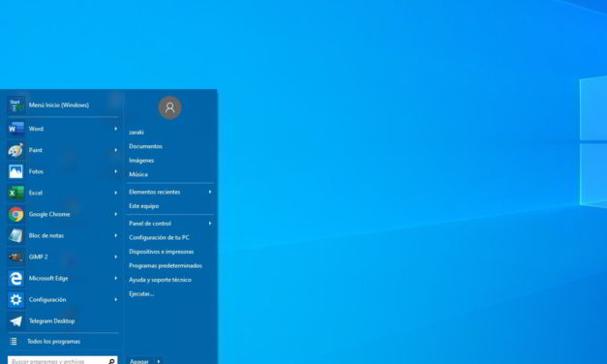Open shutdown options arrow next to Apagar

pos(159,361)
